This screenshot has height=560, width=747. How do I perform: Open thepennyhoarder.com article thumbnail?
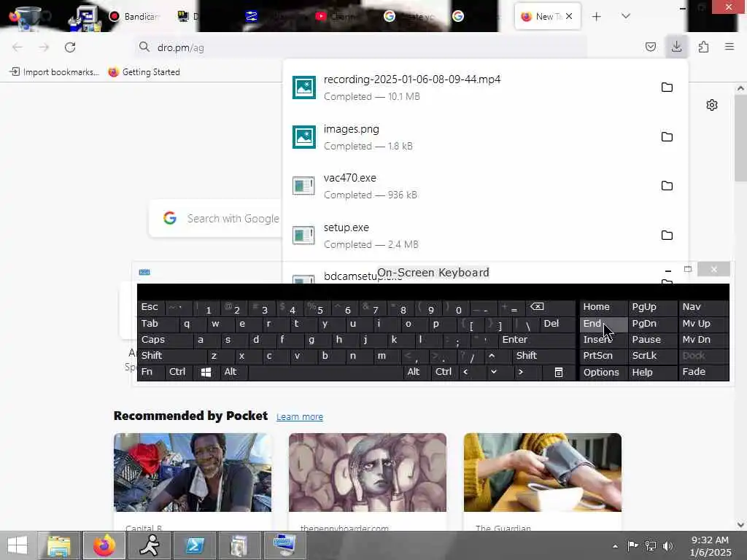pyautogui.click(x=368, y=472)
